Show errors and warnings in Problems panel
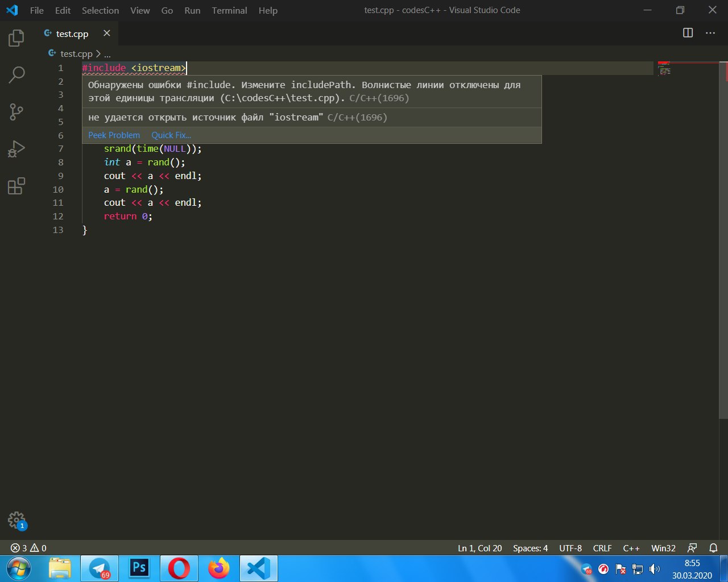This screenshot has width=728, height=582. coord(28,548)
